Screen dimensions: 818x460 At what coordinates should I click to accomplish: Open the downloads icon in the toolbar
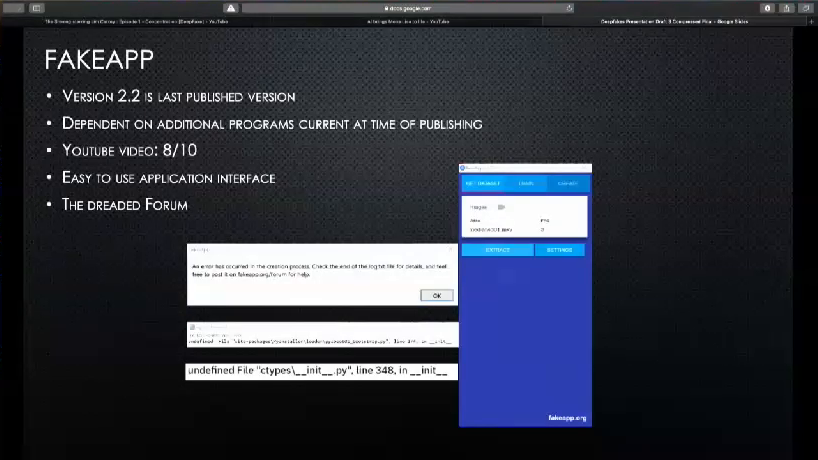click(767, 8)
